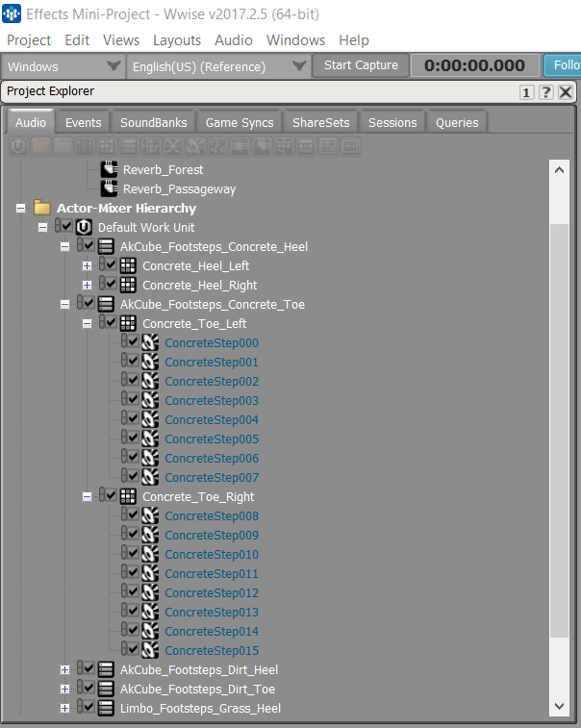Viewport: 581px width, 728px height.
Task: Click the Concrete_Heel_Right random container icon
Action: pos(128,285)
